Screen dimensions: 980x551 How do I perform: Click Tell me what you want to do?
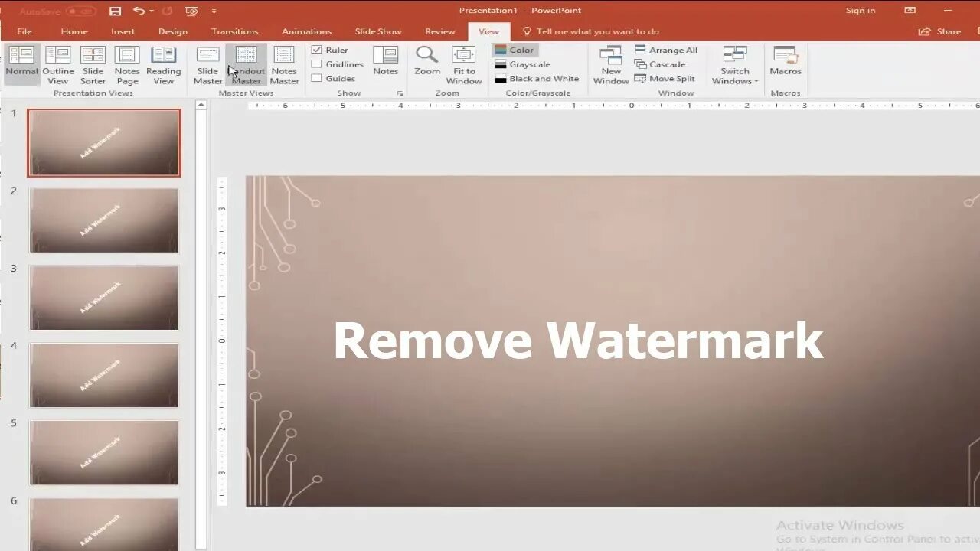pyautogui.click(x=590, y=31)
